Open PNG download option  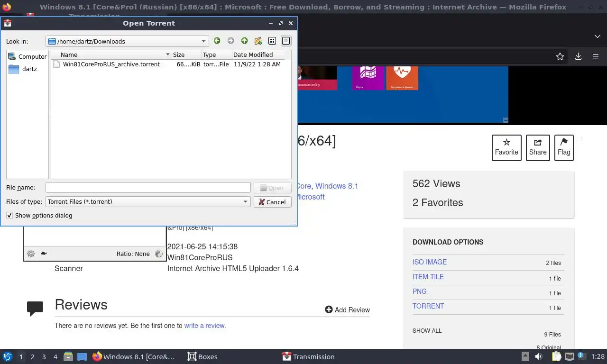click(x=420, y=291)
